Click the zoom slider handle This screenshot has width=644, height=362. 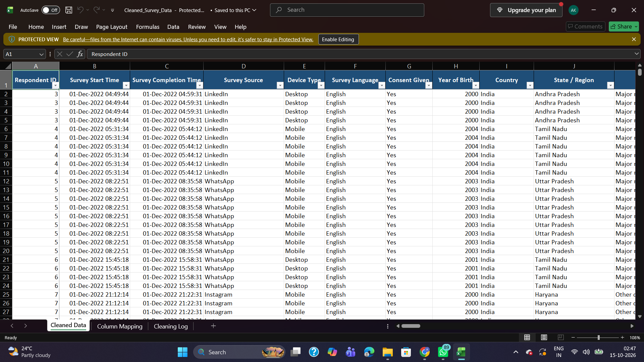click(x=598, y=338)
